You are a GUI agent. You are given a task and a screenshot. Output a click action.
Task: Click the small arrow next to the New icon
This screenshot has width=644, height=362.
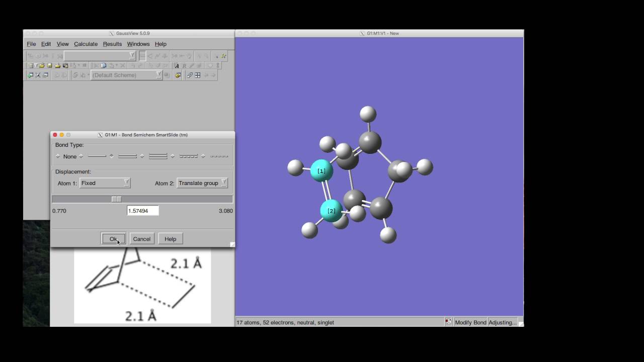[x=36, y=65]
